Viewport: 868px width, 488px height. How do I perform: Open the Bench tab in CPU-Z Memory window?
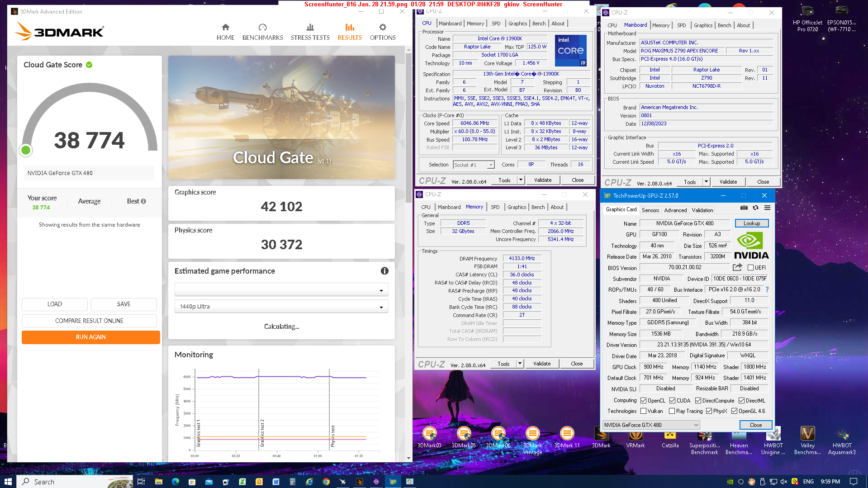(x=538, y=207)
